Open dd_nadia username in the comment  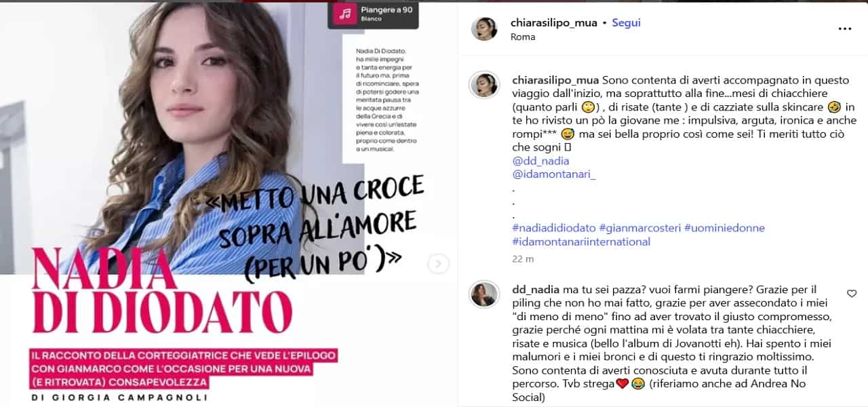[x=535, y=290]
